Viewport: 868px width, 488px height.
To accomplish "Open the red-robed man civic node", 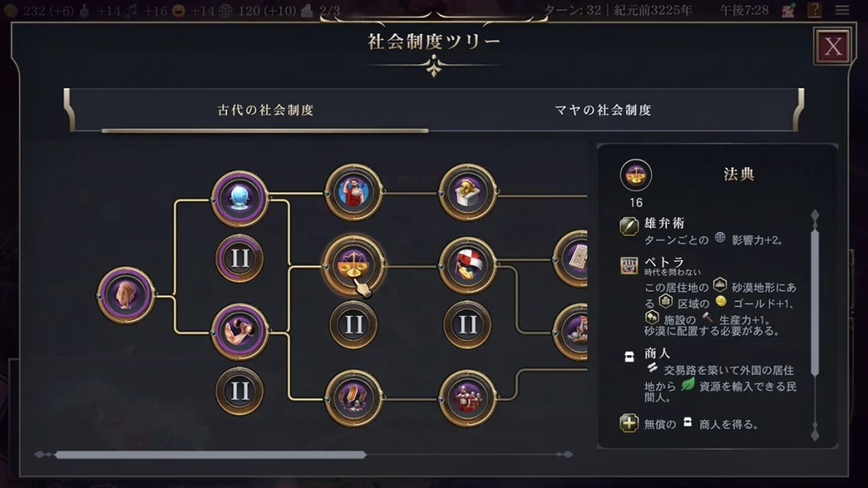I will 353,192.
